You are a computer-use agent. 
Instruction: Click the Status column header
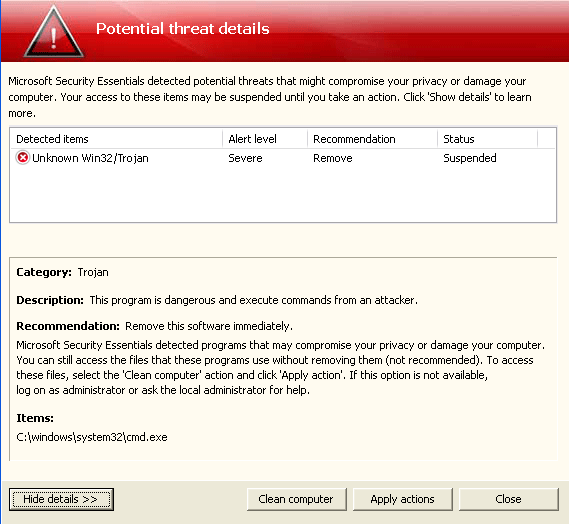(487, 139)
